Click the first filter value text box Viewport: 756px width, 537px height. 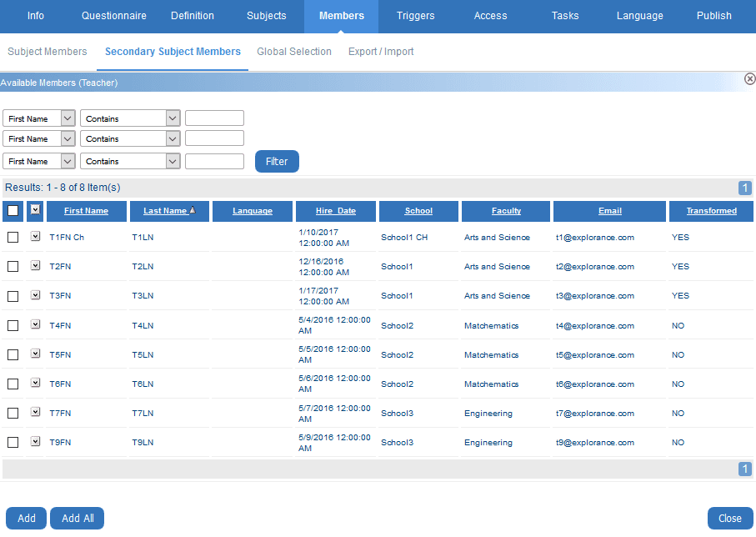pyautogui.click(x=214, y=118)
